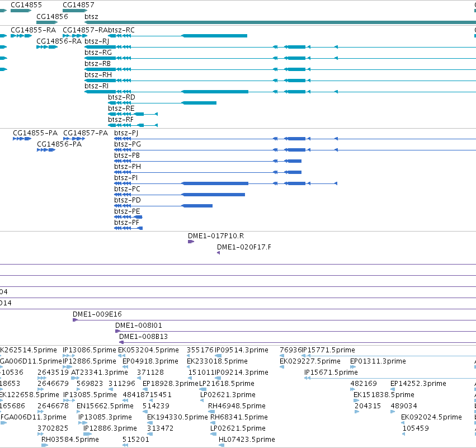
Task: Select the DME1-008I01 clone label
Action: coord(139,326)
